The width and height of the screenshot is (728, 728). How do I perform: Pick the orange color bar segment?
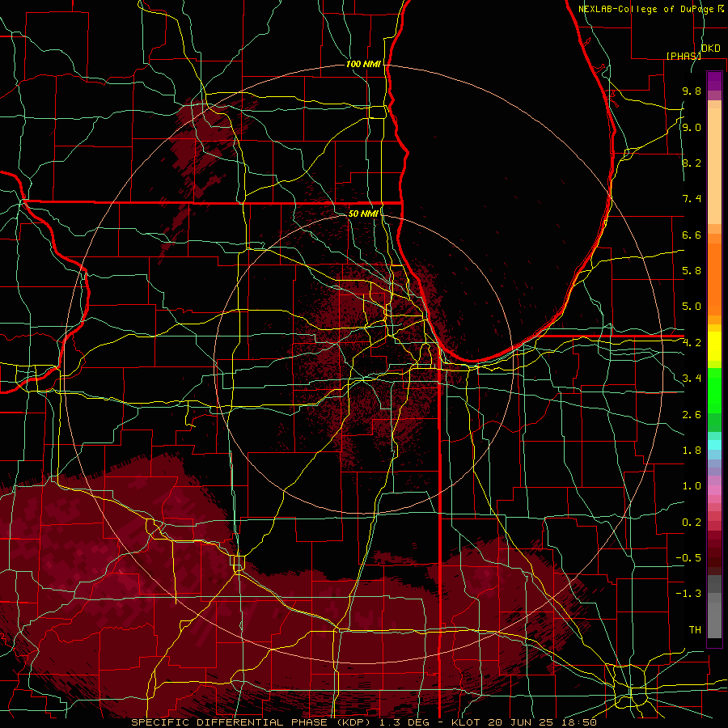(x=714, y=278)
